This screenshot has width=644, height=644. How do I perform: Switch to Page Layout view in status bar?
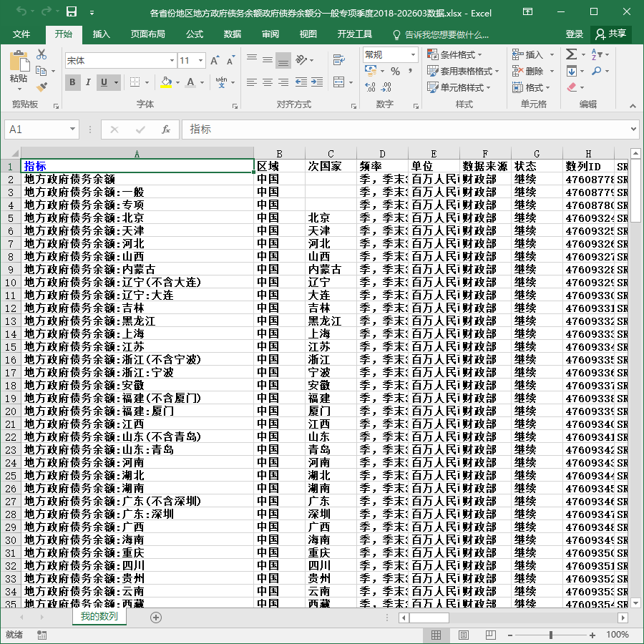click(464, 635)
